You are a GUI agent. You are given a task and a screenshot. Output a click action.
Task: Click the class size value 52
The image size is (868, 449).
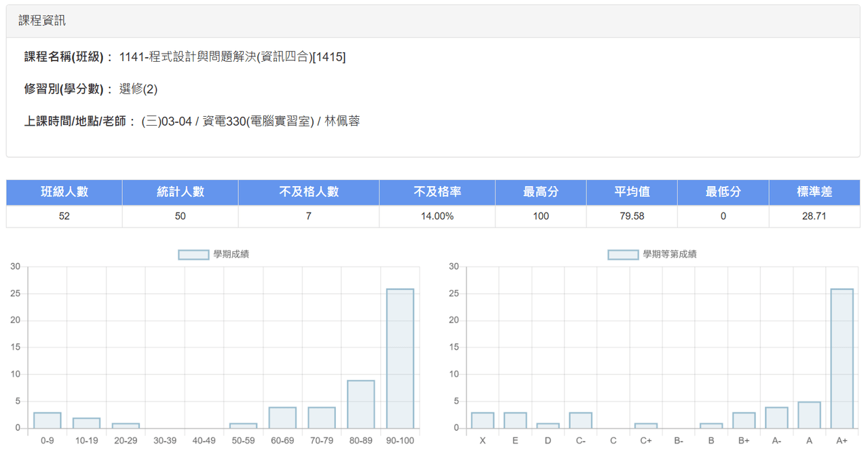click(64, 216)
